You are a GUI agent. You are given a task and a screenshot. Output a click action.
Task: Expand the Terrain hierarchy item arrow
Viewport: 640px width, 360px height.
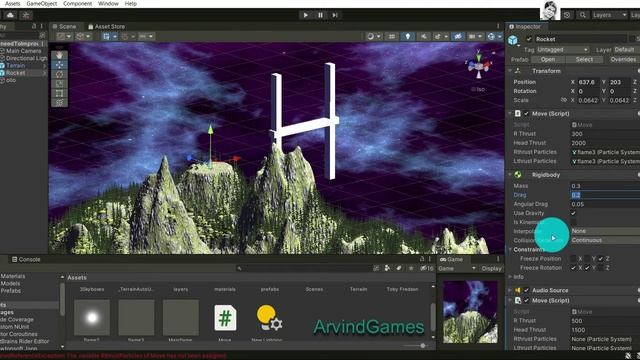point(44,65)
